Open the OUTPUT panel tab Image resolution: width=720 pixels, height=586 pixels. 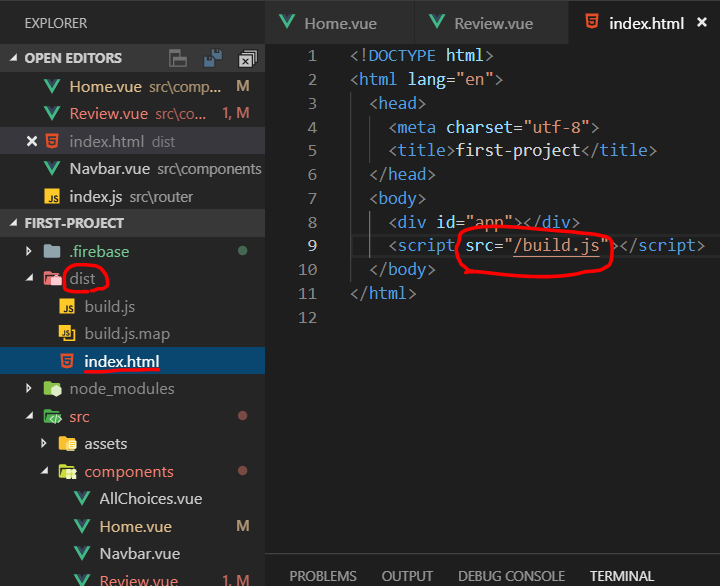click(407, 576)
